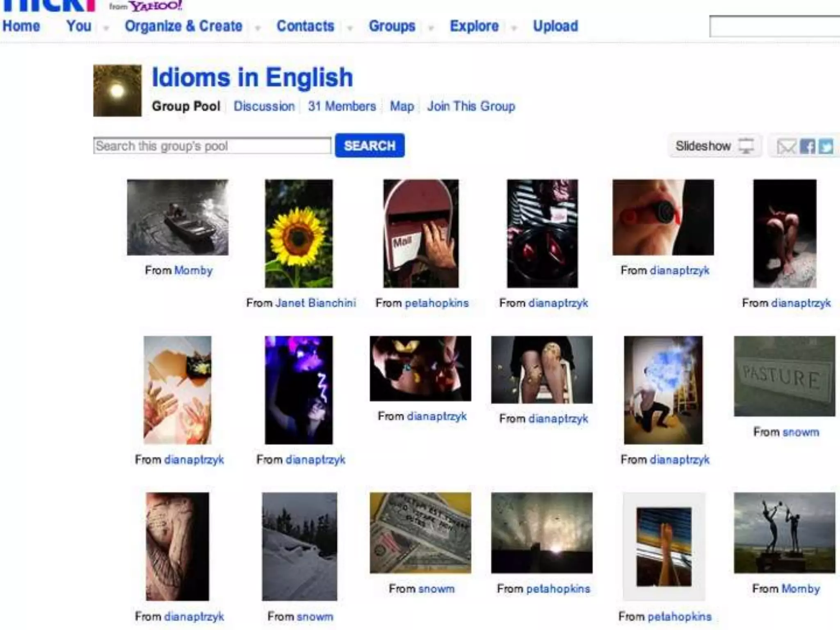Open dianaptrzyk link under whistle lips photo
The image size is (840, 630).
click(680, 270)
